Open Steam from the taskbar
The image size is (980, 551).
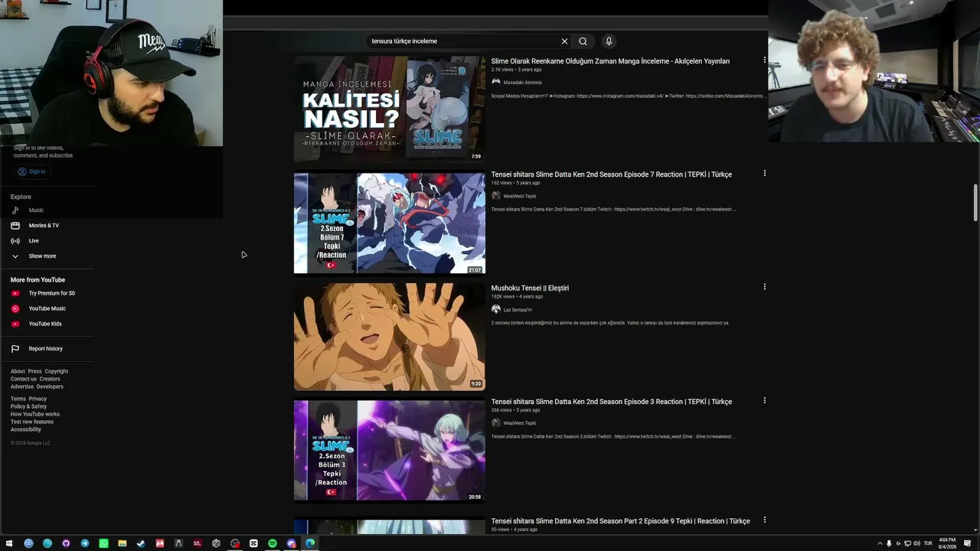coord(141,543)
